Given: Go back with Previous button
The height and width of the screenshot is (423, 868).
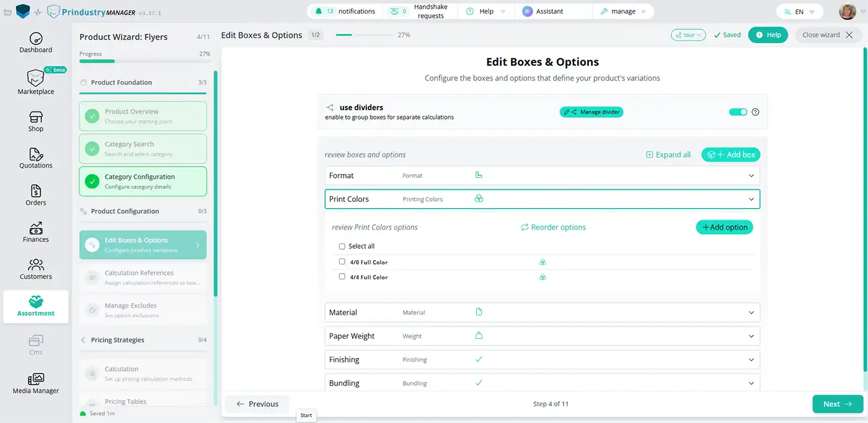Looking at the screenshot, I should (x=257, y=404).
